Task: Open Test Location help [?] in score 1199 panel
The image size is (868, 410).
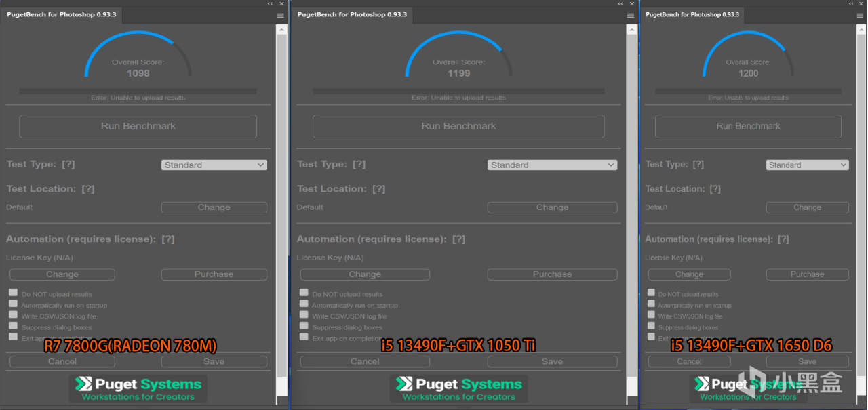Action: click(379, 189)
